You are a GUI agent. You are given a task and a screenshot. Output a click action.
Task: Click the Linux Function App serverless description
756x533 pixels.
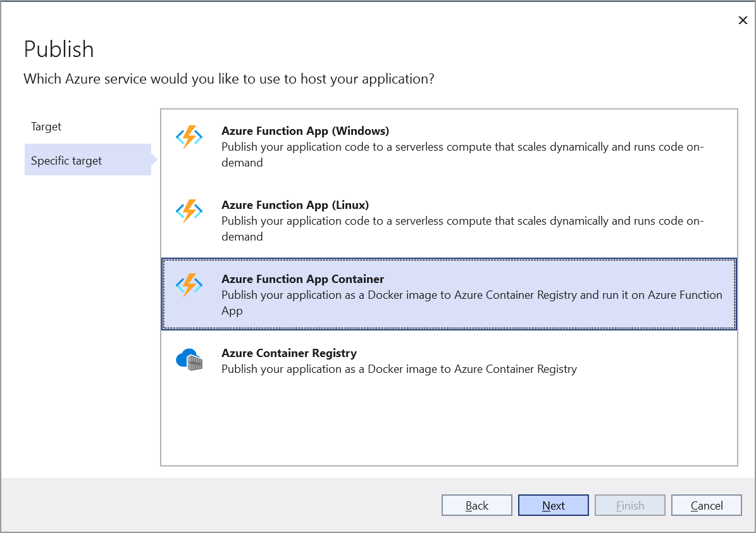[462, 229]
